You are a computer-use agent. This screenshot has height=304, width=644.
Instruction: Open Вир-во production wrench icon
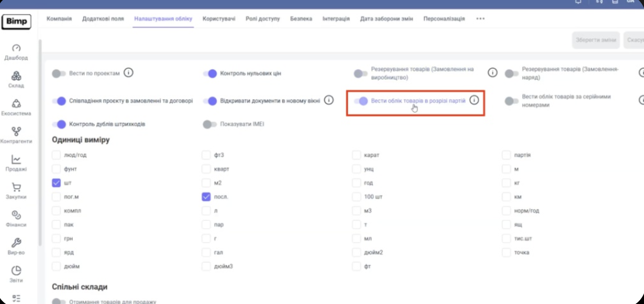click(x=16, y=243)
